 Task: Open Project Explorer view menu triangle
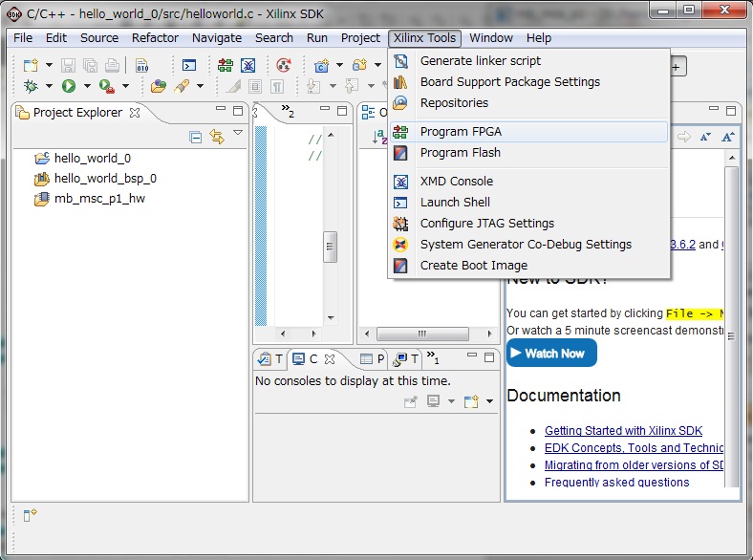point(238,133)
